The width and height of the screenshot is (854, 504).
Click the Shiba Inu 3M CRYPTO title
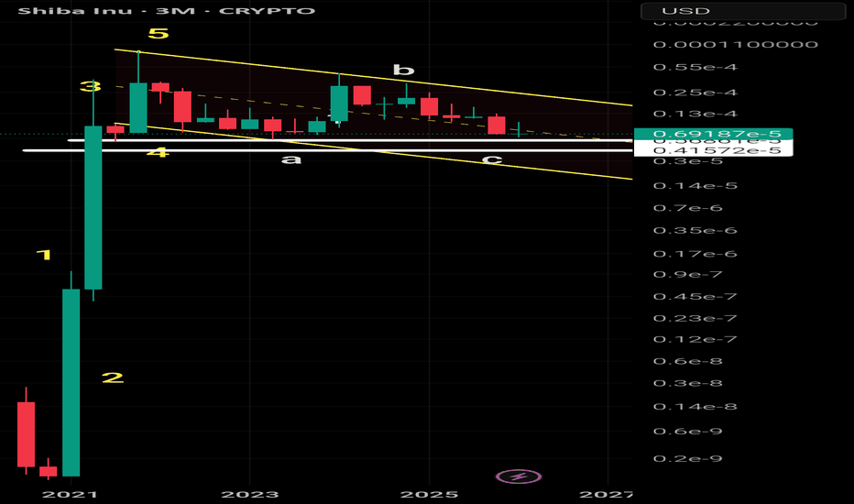pos(167,10)
